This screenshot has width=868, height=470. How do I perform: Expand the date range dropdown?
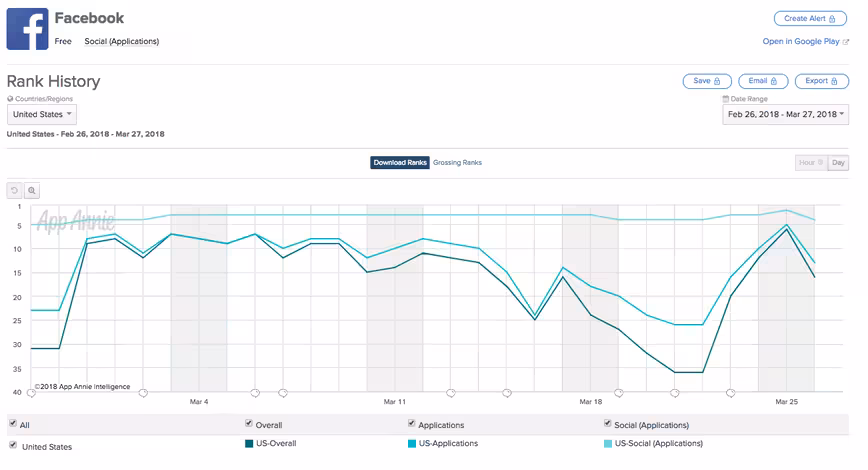(786, 115)
